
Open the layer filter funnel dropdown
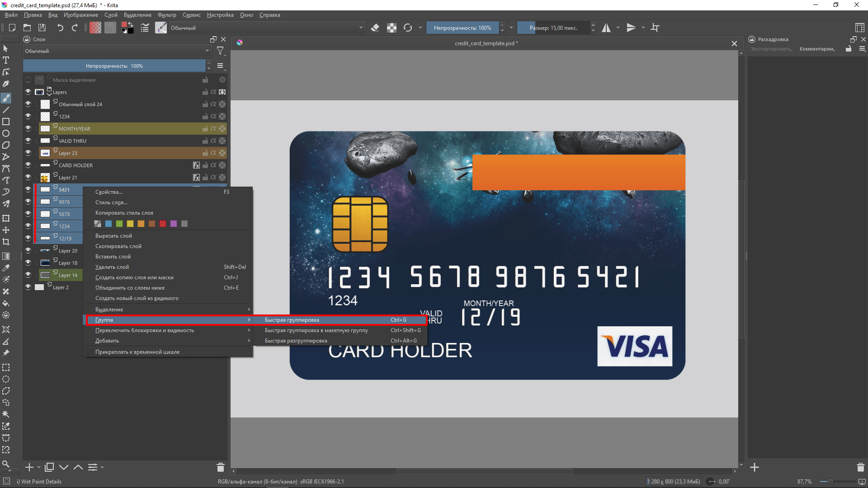(221, 51)
